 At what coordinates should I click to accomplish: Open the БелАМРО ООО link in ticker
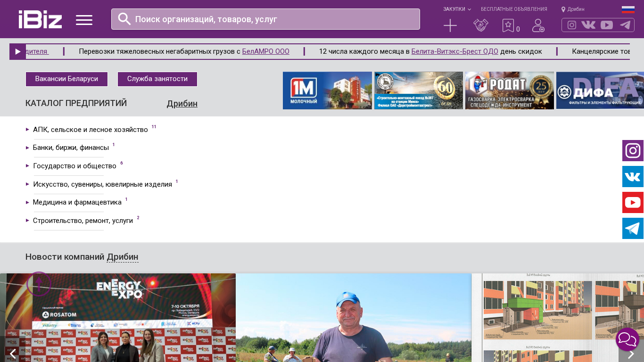(x=266, y=51)
